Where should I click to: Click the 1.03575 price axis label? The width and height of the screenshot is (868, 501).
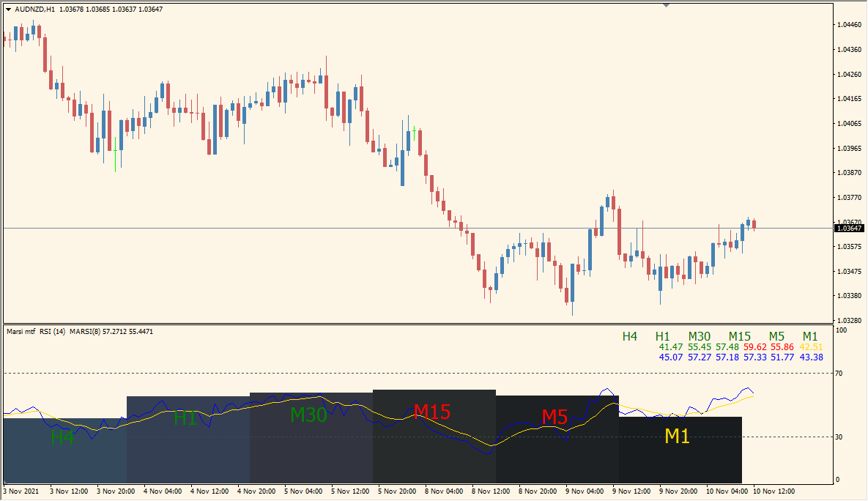pyautogui.click(x=849, y=246)
